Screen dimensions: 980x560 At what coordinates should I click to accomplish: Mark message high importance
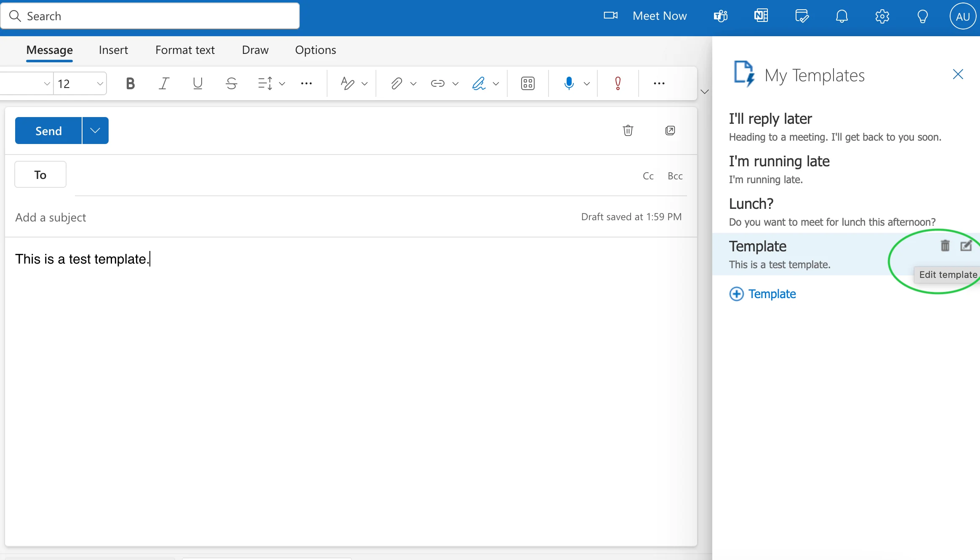tap(618, 83)
